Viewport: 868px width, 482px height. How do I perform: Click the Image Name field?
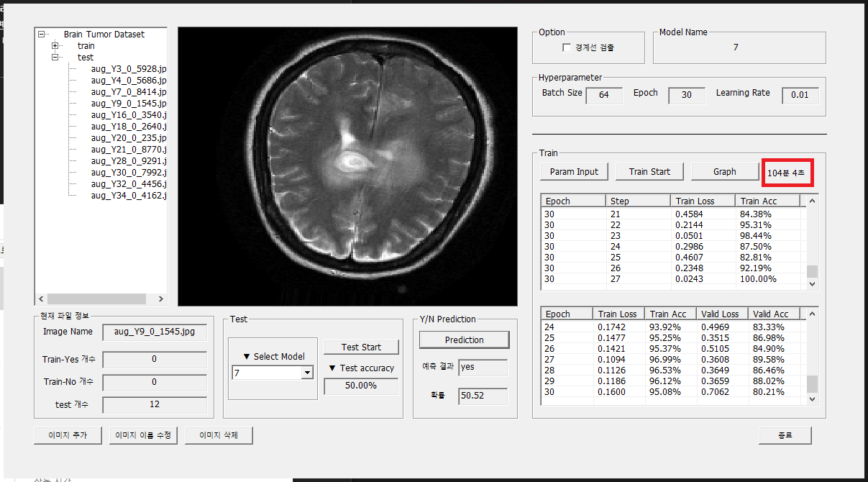pos(155,332)
